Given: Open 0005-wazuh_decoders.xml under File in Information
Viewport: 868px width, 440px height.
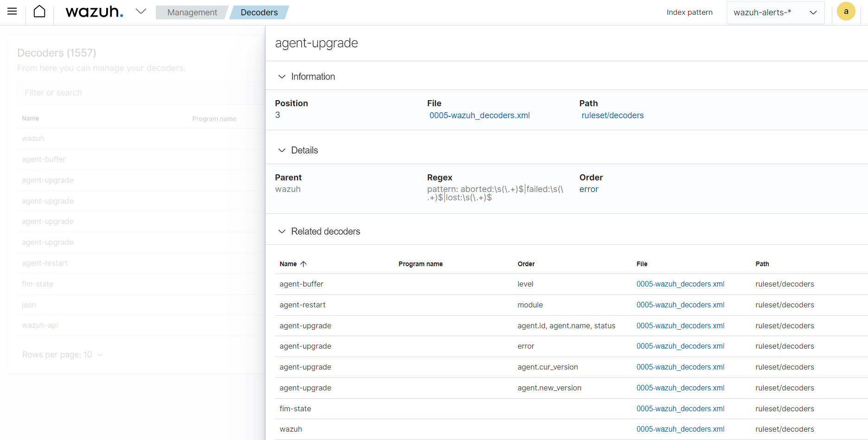Looking at the screenshot, I should point(479,115).
